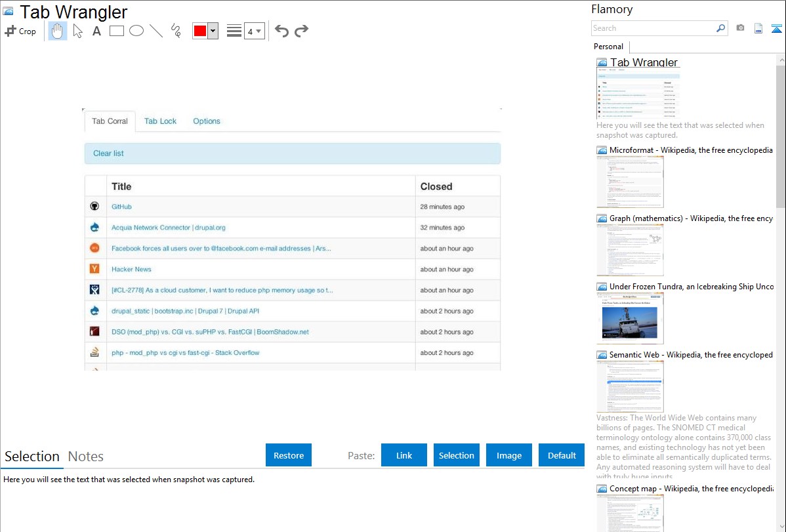Viewport: 786px width, 532px height.
Task: Click the Ars Technica orange favicon
Action: click(x=94, y=248)
